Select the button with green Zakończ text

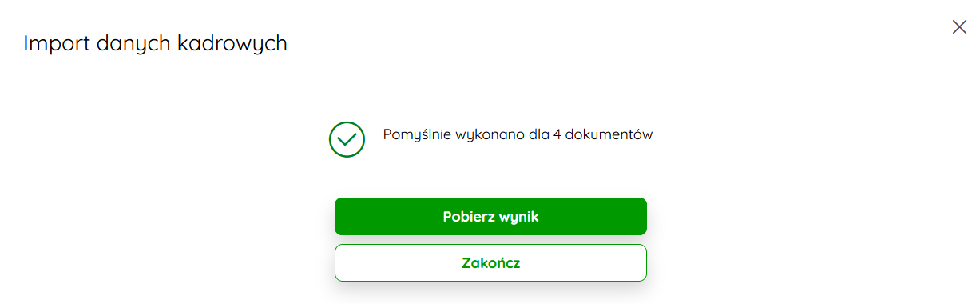pyautogui.click(x=490, y=262)
